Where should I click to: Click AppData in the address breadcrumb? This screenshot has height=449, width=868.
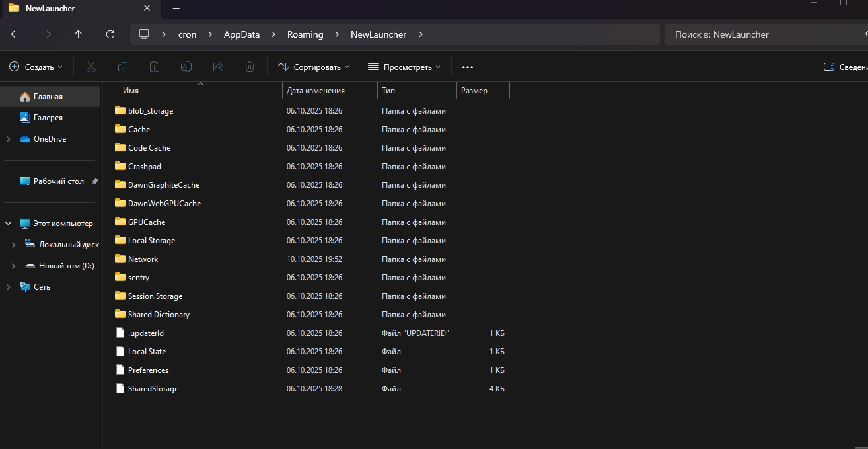[x=241, y=34]
